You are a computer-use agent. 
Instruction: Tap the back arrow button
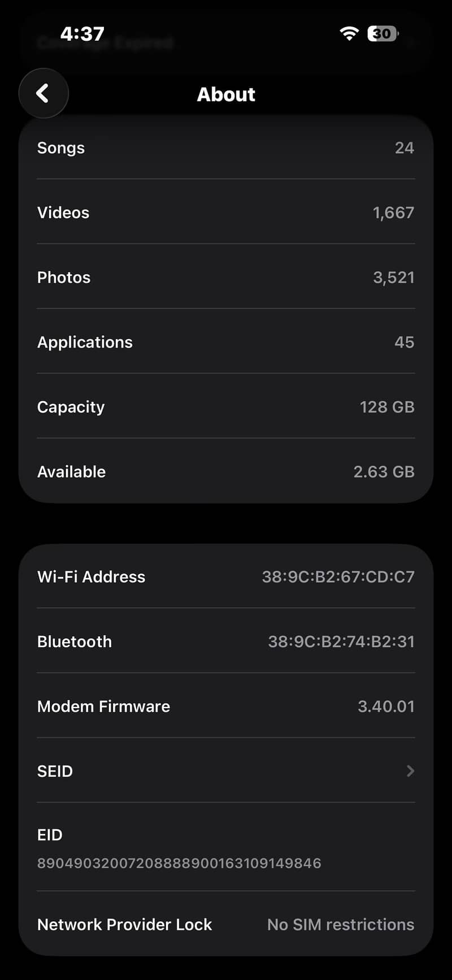44,93
